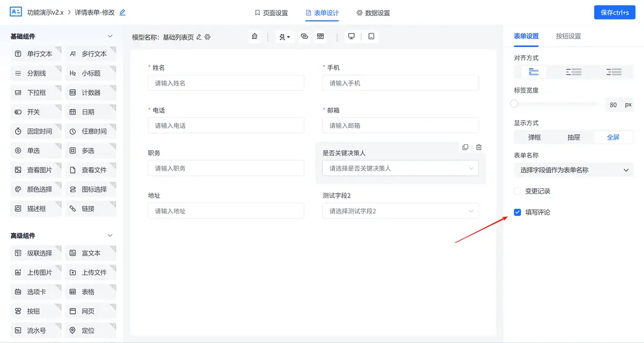Open desktop preview mode
644x343 pixels.
[351, 36]
